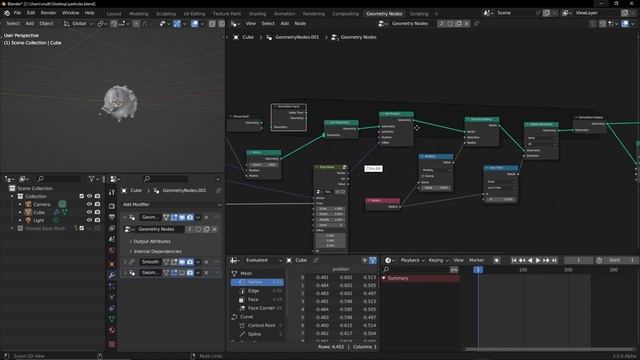Open the Object Data mesh properties tab

(112, 320)
